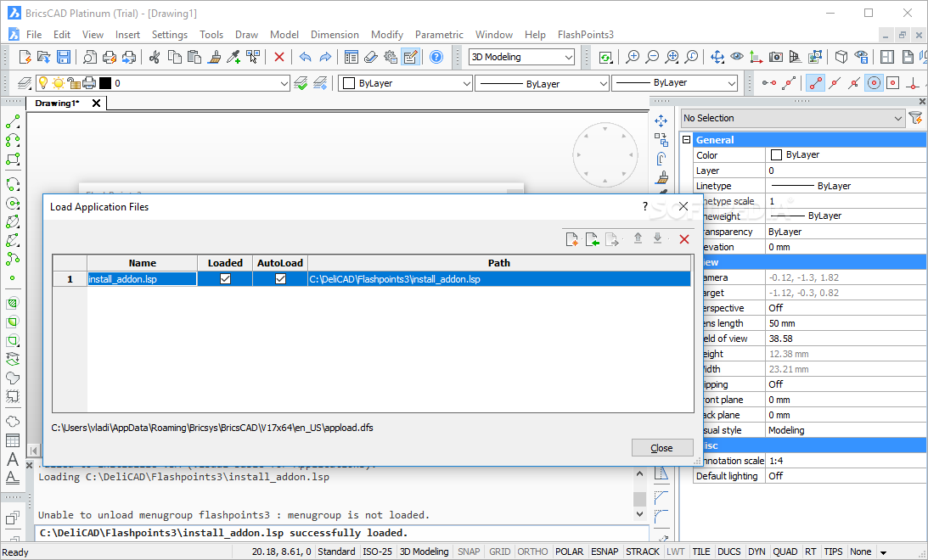Click the camera view icon
The image size is (928, 560).
(776, 57)
